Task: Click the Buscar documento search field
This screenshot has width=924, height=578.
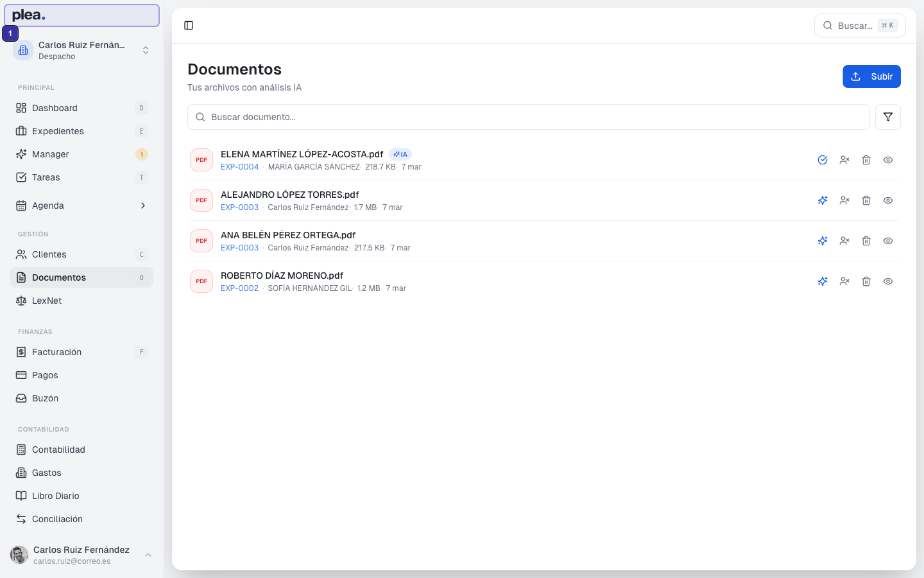Action: click(x=527, y=117)
